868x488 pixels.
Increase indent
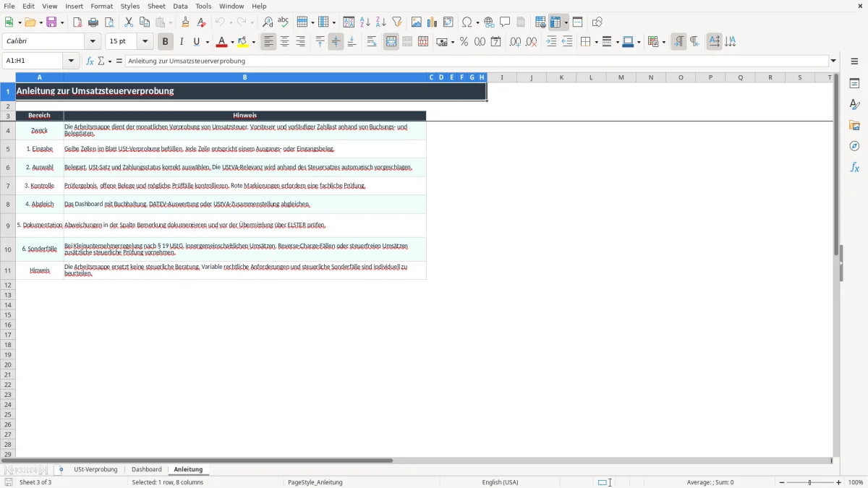tap(551, 42)
